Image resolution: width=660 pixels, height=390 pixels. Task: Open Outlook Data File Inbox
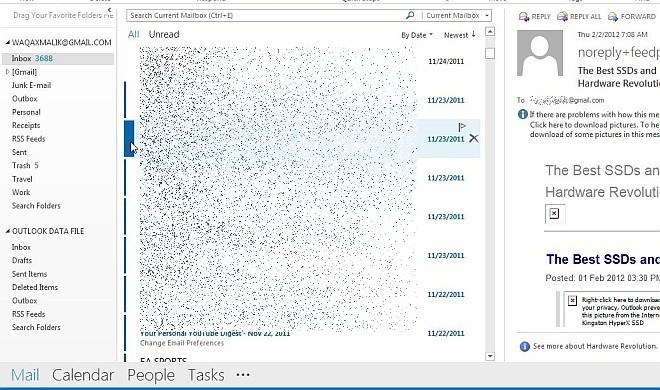21,247
